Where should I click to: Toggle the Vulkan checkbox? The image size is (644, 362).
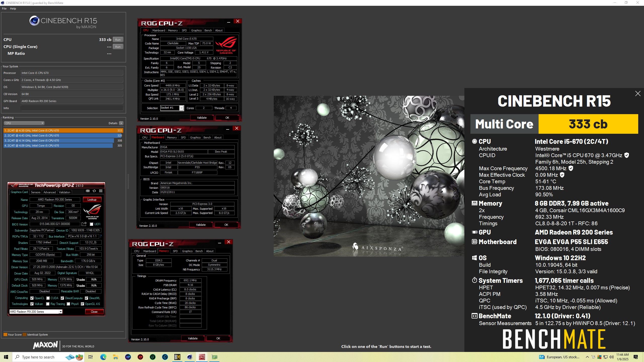coord(32,304)
